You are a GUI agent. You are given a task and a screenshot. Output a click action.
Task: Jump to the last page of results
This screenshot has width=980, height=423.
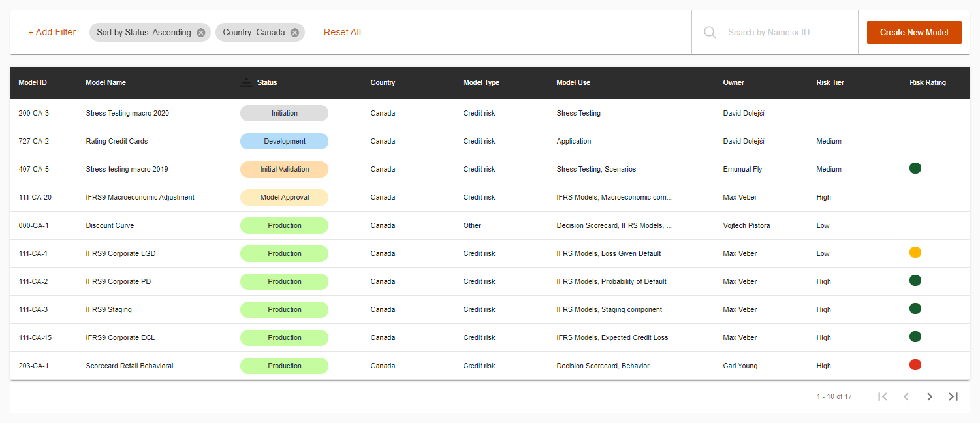tap(953, 396)
